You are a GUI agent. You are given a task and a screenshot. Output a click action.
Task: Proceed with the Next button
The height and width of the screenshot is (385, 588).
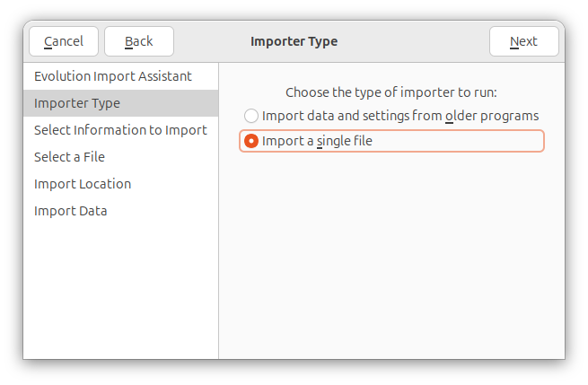point(524,41)
